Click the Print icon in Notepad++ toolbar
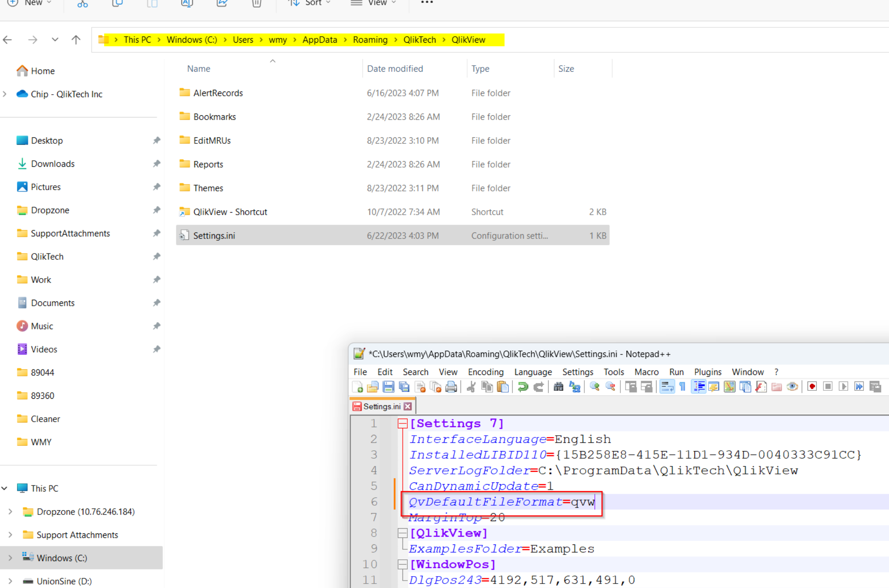Image resolution: width=889 pixels, height=588 pixels. (x=451, y=387)
